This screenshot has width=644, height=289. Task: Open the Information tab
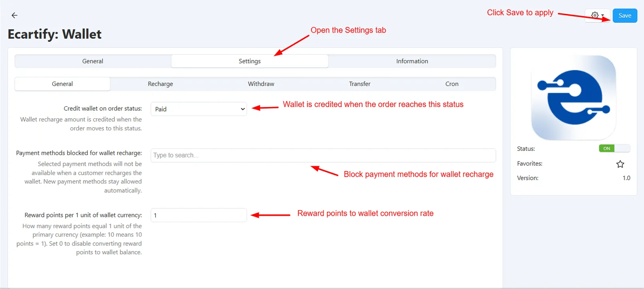412,61
